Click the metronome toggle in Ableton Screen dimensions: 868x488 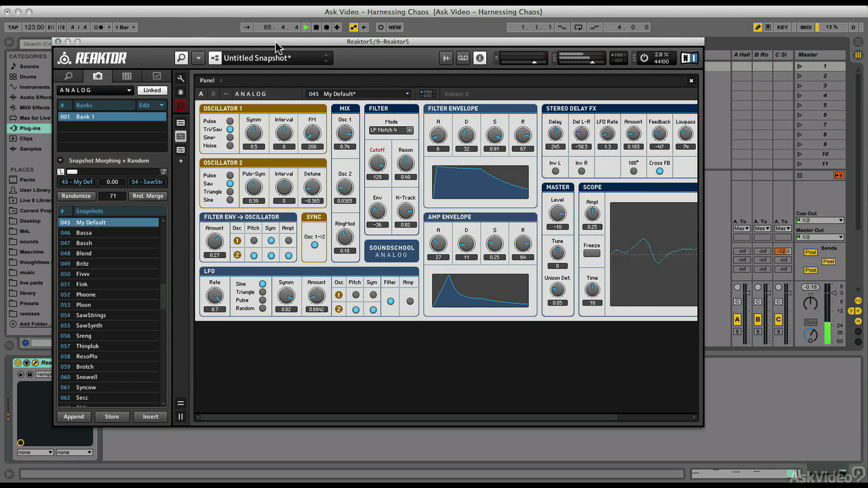[x=102, y=27]
